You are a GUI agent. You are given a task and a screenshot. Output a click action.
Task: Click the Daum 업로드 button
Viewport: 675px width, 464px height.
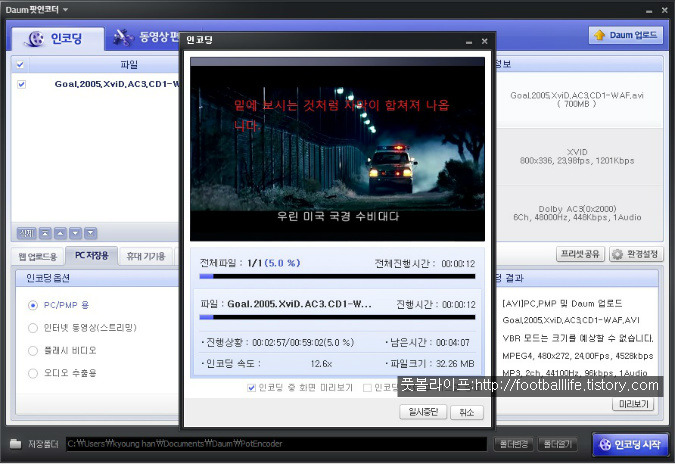(x=625, y=35)
